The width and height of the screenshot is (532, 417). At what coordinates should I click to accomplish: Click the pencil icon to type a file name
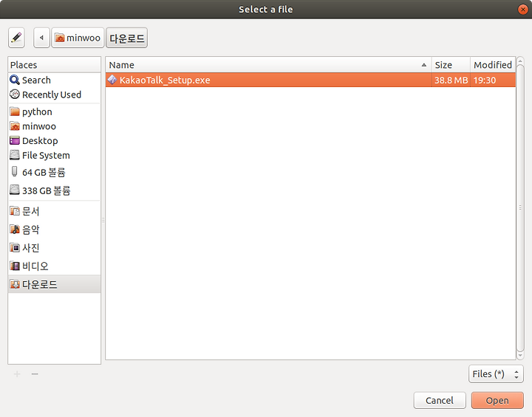pyautogui.click(x=16, y=38)
